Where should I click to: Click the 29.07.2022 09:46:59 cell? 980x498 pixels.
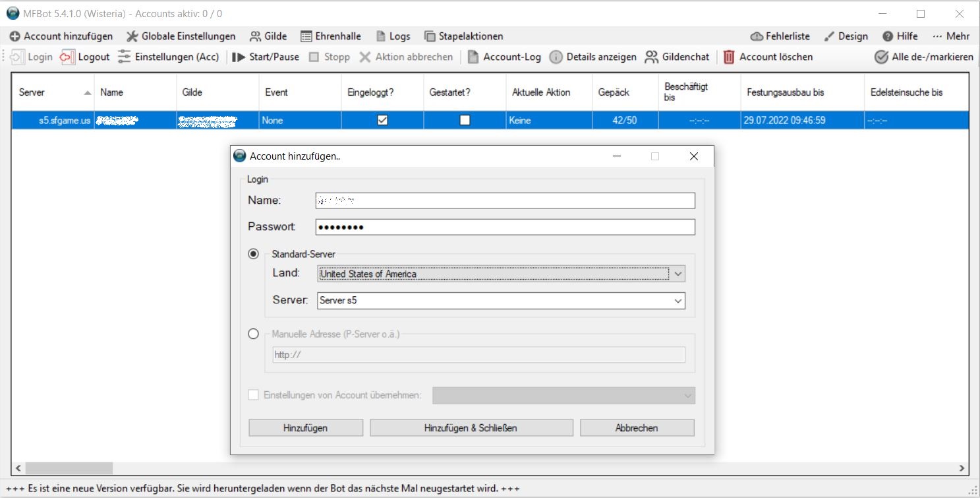(x=802, y=121)
